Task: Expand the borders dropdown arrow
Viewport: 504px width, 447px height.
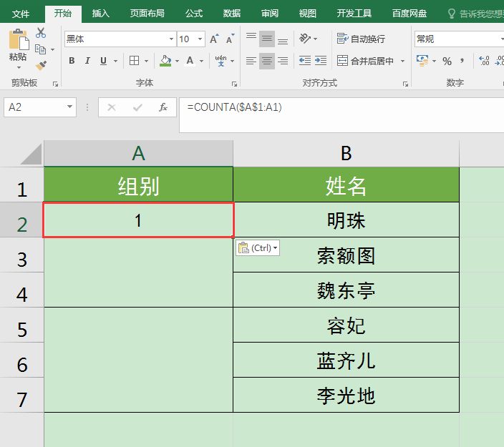Action: [146, 61]
